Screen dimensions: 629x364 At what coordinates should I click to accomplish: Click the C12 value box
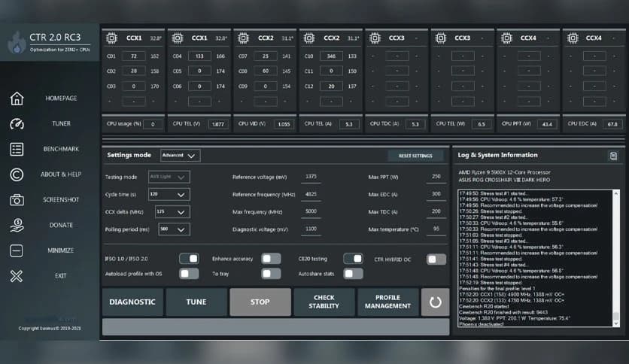click(x=331, y=86)
